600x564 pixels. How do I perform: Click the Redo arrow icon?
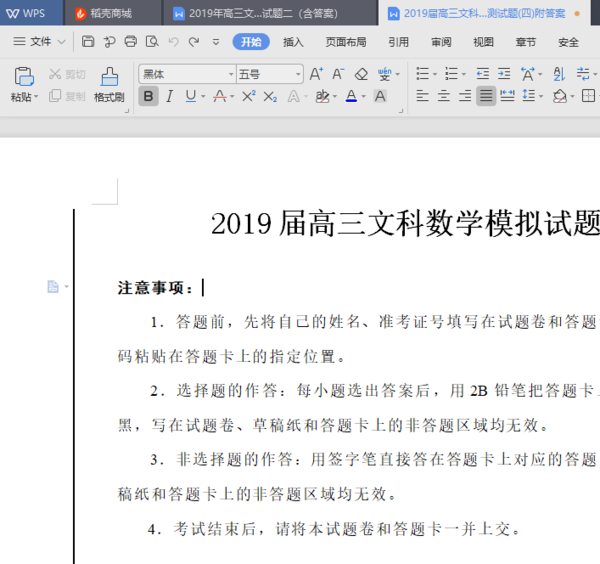click(x=194, y=41)
